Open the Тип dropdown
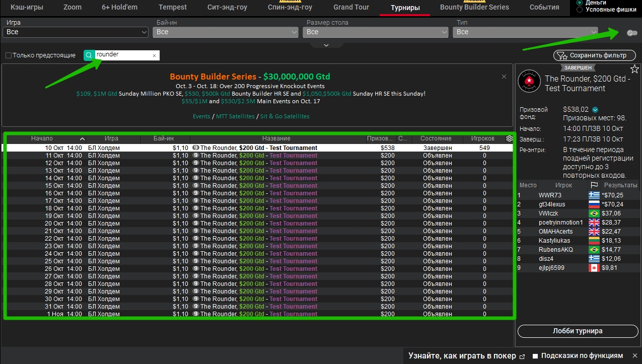Screen dimensions: 642x364 [x=526, y=32]
